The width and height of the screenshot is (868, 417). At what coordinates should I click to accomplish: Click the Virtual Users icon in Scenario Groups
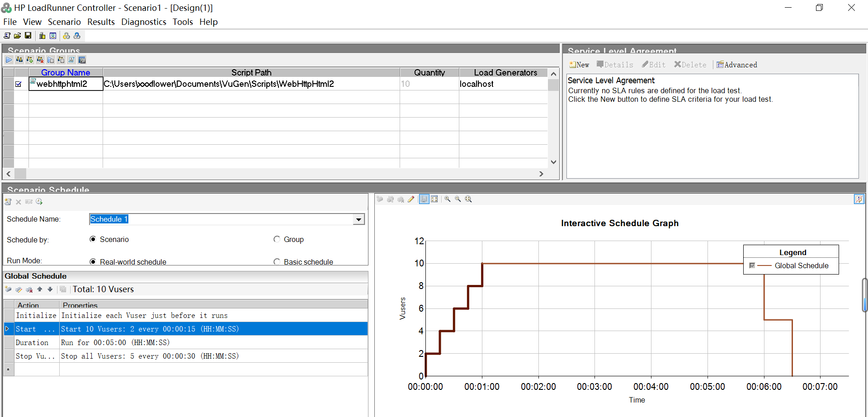click(x=19, y=60)
